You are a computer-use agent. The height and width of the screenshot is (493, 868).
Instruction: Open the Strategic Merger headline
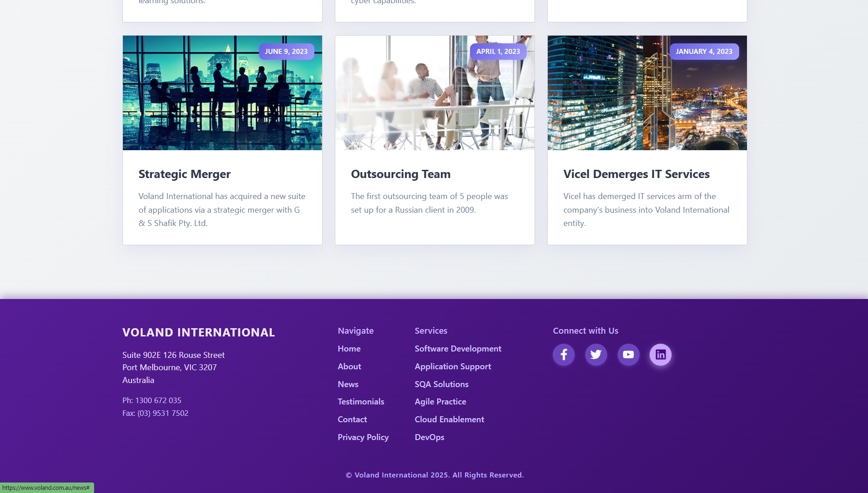tap(185, 174)
